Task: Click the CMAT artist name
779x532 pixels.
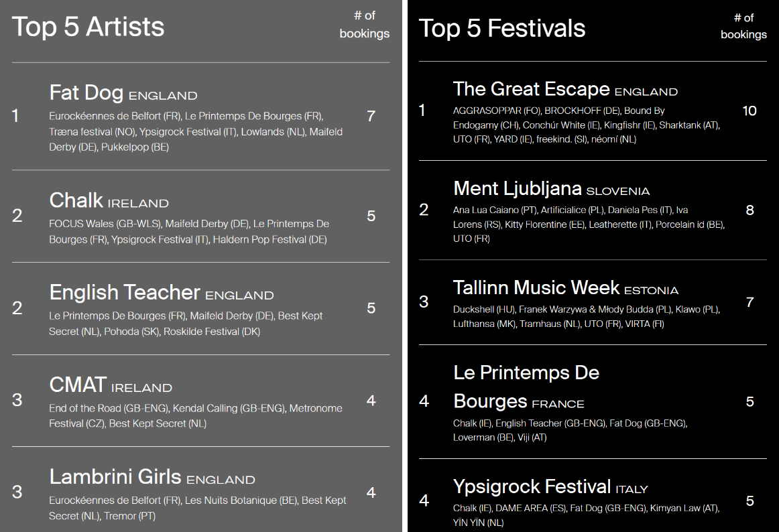Action: [78, 385]
